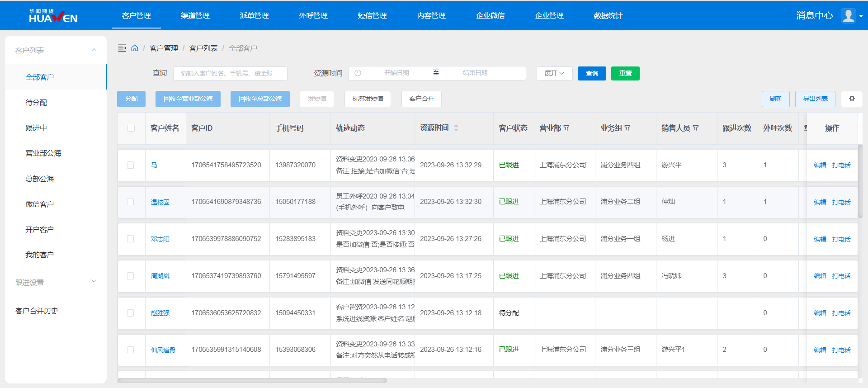Check the row for customer 马
The image size is (868, 388).
(x=131, y=165)
